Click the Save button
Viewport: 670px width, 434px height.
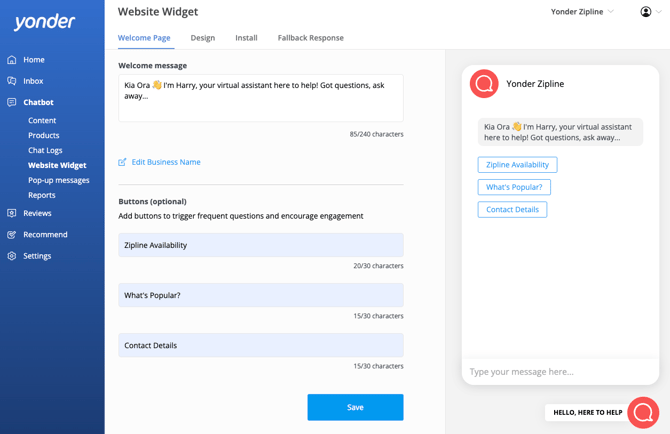pos(355,407)
